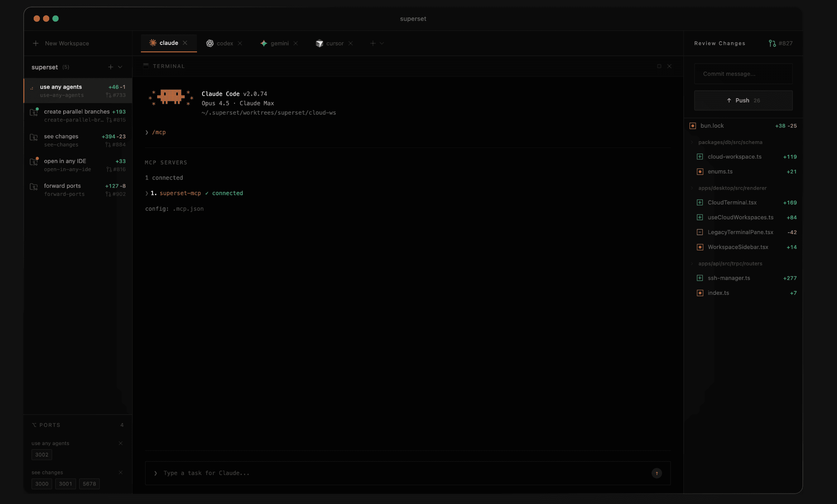The image size is (837, 504).
Task: Open bun.lock diff
Action: [743, 126]
